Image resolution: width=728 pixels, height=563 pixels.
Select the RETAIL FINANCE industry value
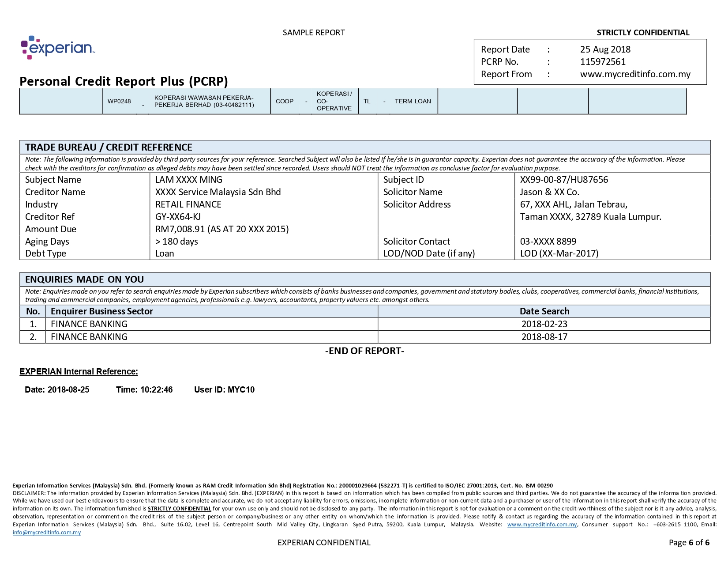click(188, 204)
